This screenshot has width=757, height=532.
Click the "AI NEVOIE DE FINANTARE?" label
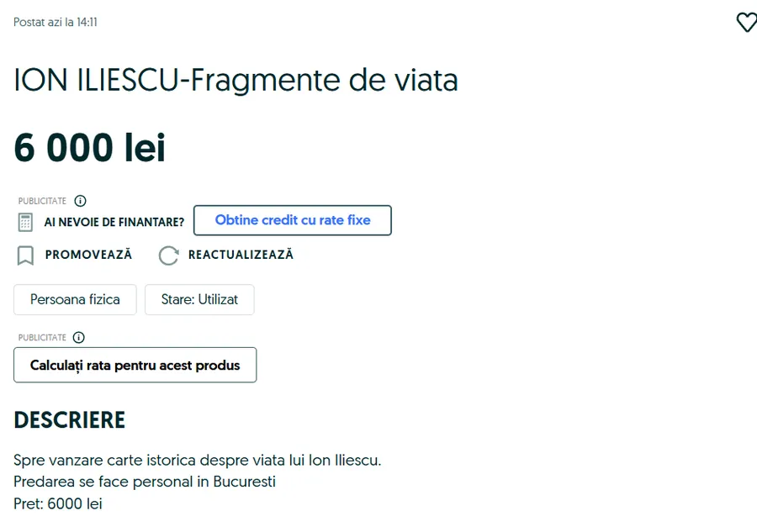click(114, 222)
